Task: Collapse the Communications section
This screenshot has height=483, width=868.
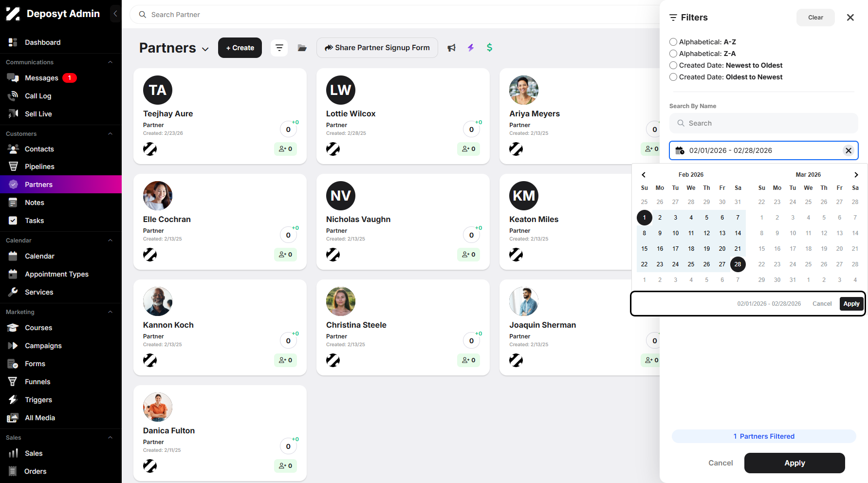Action: pos(111,62)
